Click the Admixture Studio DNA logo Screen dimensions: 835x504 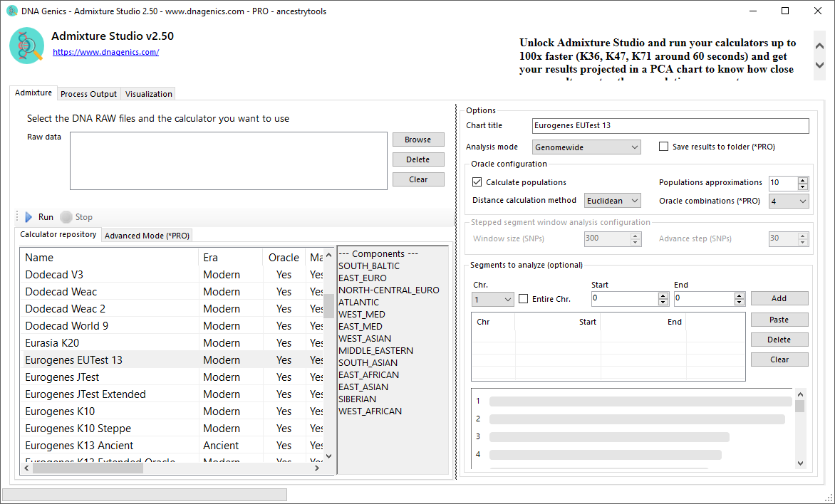click(x=26, y=46)
